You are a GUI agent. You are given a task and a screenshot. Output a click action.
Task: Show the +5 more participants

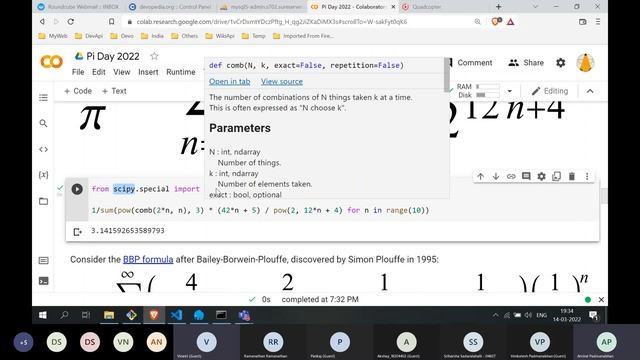point(23,342)
